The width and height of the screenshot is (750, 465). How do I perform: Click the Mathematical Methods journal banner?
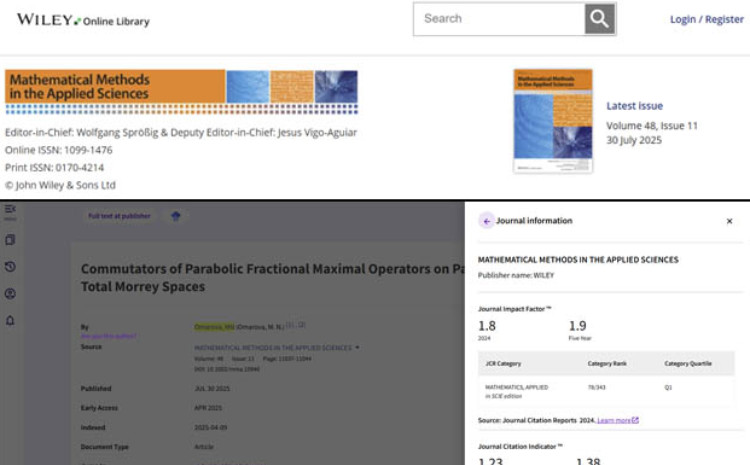click(x=181, y=91)
